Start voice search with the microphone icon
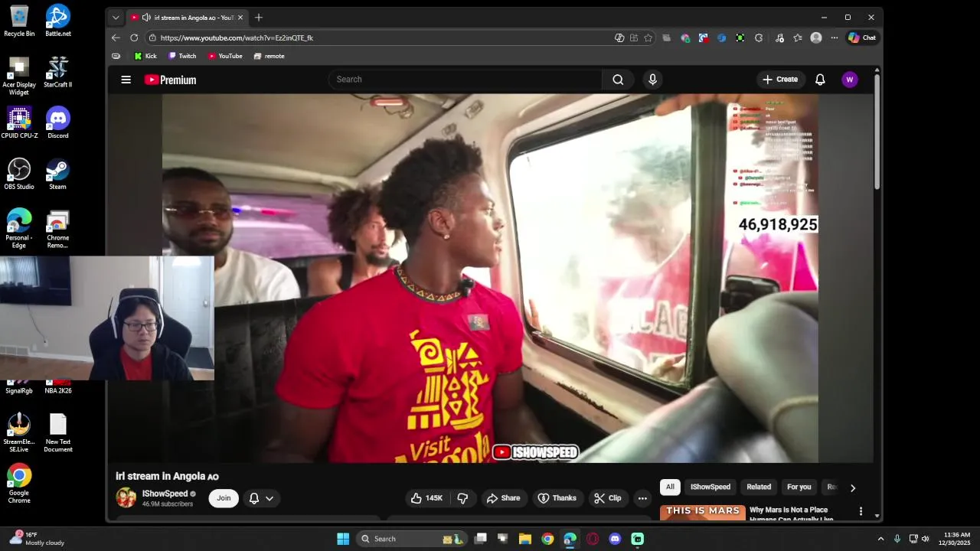The width and height of the screenshot is (980, 551). coord(652,80)
